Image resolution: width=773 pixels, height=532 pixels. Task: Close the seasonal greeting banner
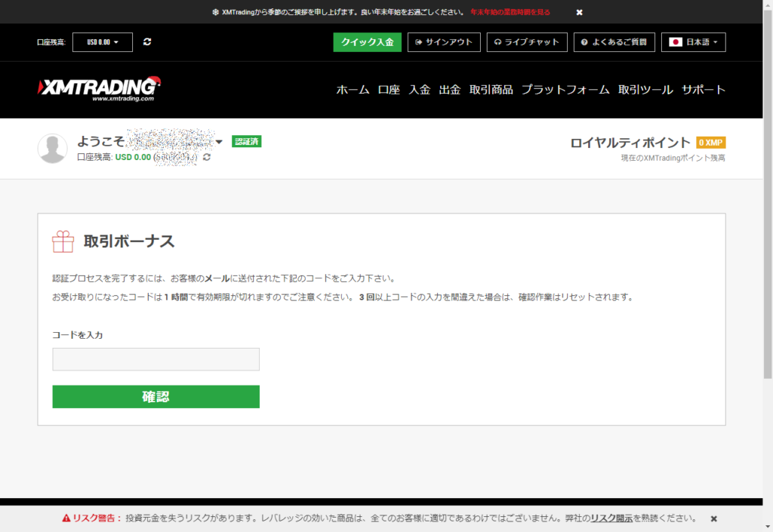579,12
